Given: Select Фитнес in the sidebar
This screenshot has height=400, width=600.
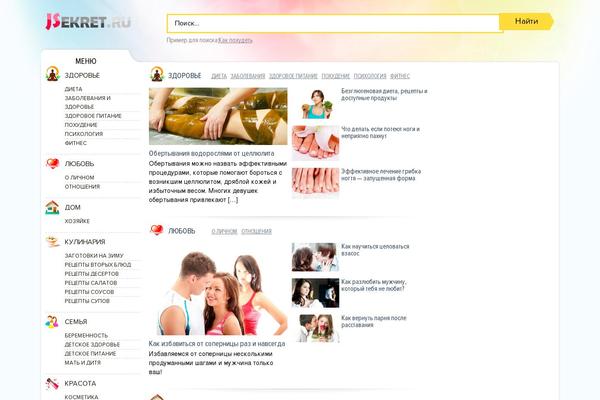Looking at the screenshot, I should click(x=75, y=143).
